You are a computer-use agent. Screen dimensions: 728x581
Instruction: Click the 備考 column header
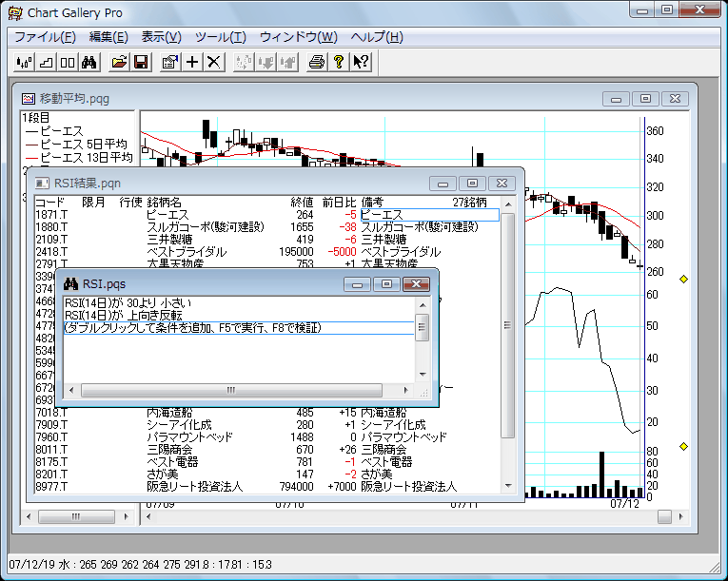[x=372, y=203]
